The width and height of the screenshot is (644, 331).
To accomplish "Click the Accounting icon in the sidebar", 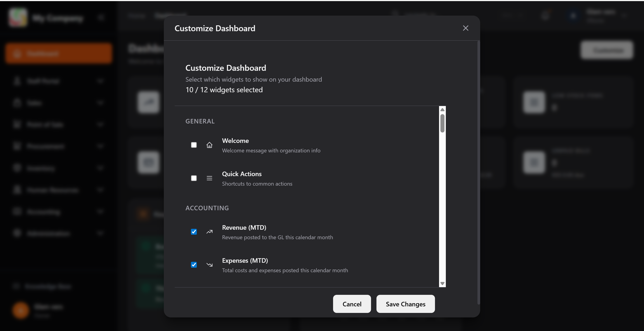I will (x=17, y=212).
